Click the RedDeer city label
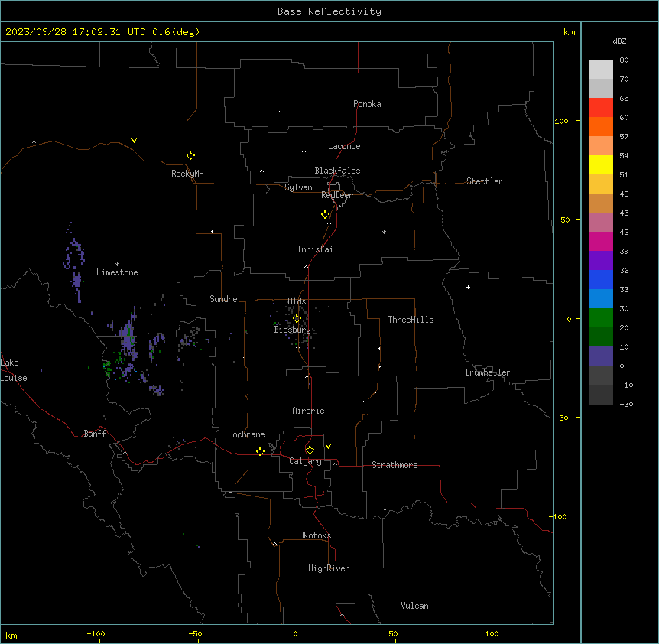This screenshot has height=644, width=659. 336,195
